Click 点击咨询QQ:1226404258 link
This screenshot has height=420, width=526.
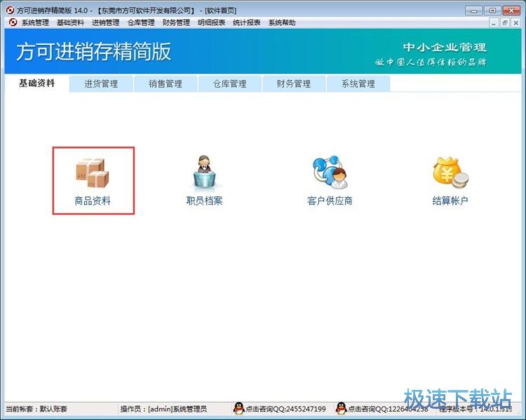click(388, 409)
